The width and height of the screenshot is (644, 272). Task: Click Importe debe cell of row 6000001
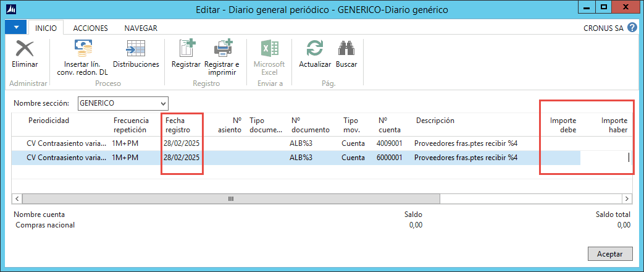click(559, 158)
